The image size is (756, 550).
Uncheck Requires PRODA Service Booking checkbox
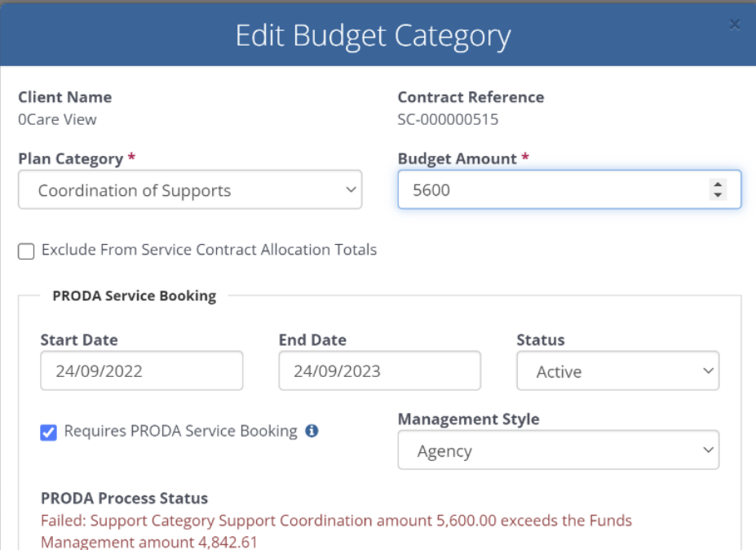48,432
